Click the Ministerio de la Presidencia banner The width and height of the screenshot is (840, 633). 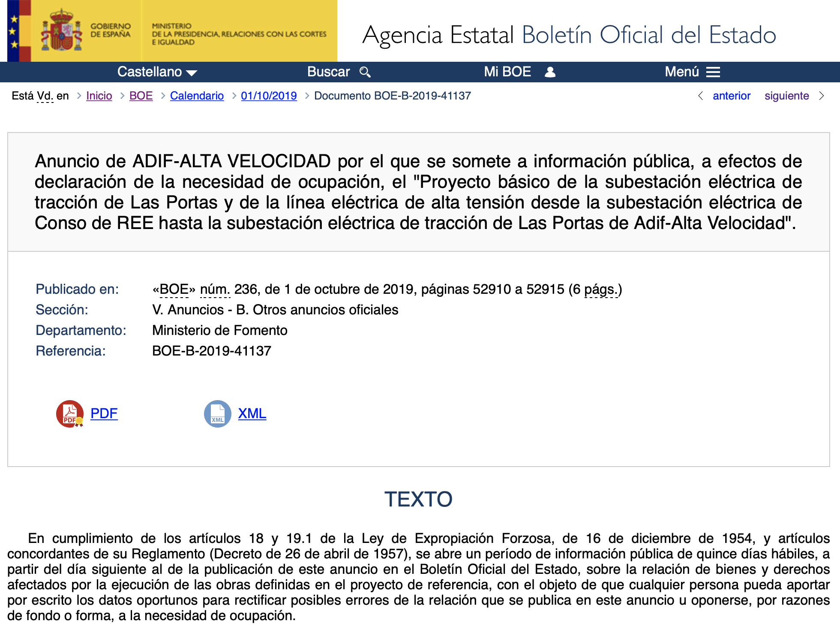point(239,34)
